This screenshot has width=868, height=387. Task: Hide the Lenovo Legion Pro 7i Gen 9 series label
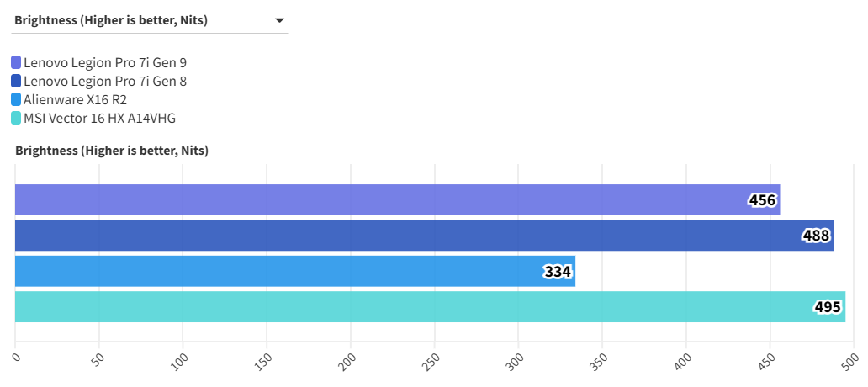(x=105, y=62)
